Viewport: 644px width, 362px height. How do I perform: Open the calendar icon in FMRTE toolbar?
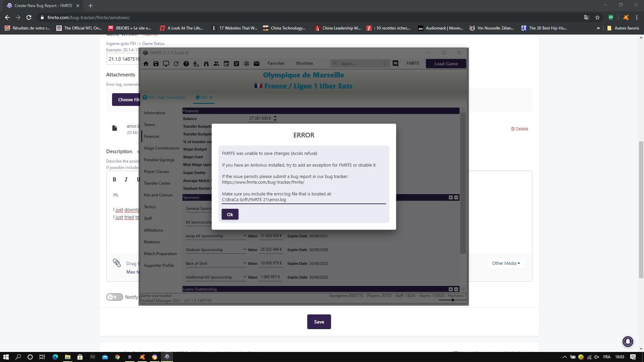click(226, 64)
